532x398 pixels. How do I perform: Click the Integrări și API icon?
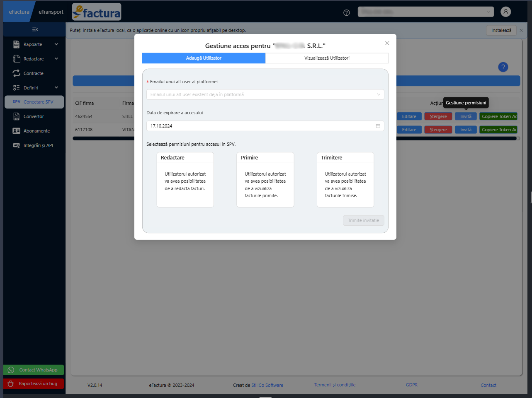17,145
